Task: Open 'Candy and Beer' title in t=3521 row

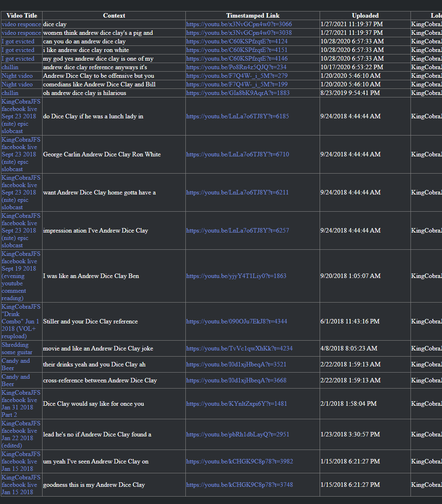Action: (x=16, y=364)
